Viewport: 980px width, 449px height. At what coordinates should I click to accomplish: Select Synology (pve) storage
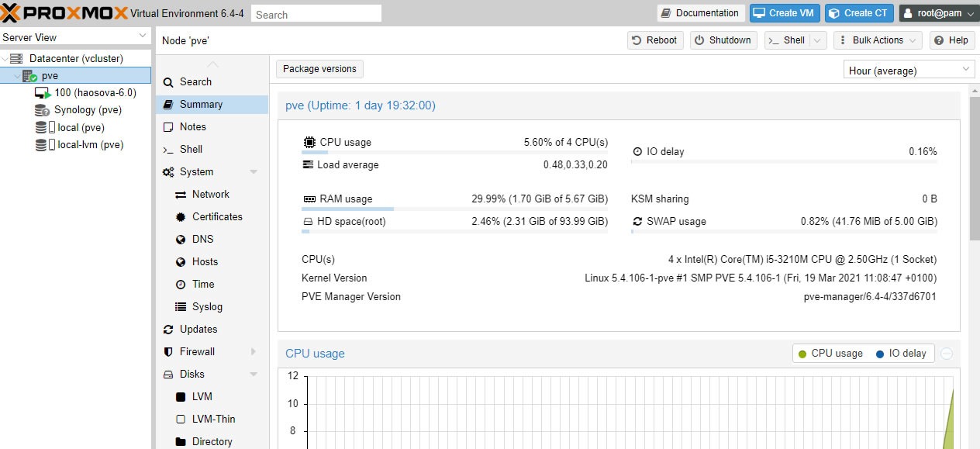pyautogui.click(x=88, y=109)
